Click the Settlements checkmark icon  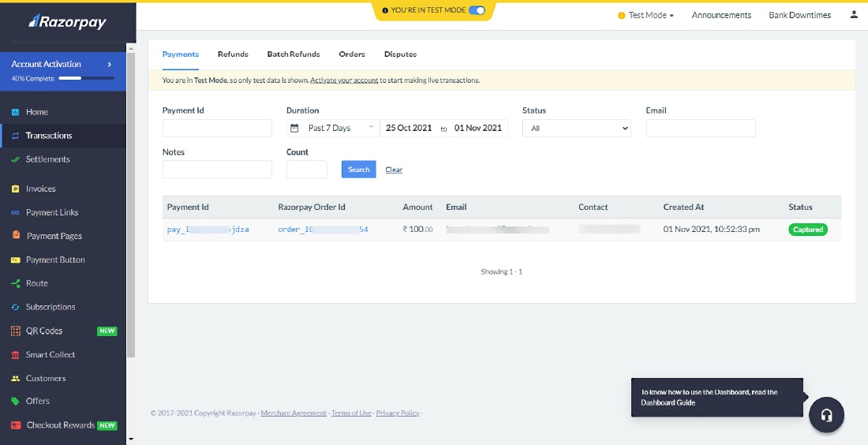(x=16, y=159)
